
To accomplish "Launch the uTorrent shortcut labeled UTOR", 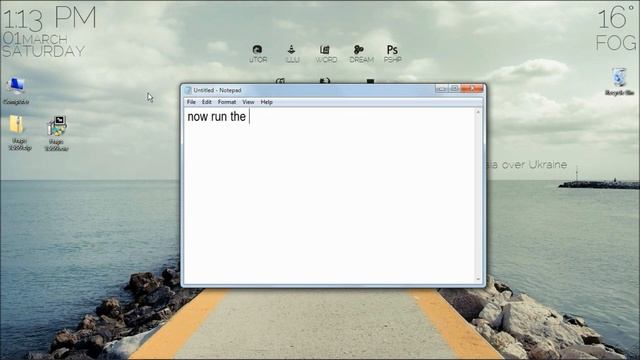I will 258,54.
